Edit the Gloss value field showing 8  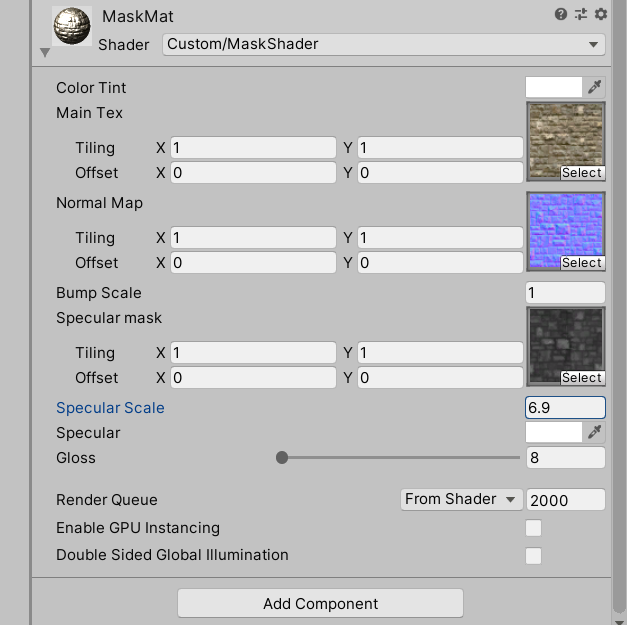[565, 457]
